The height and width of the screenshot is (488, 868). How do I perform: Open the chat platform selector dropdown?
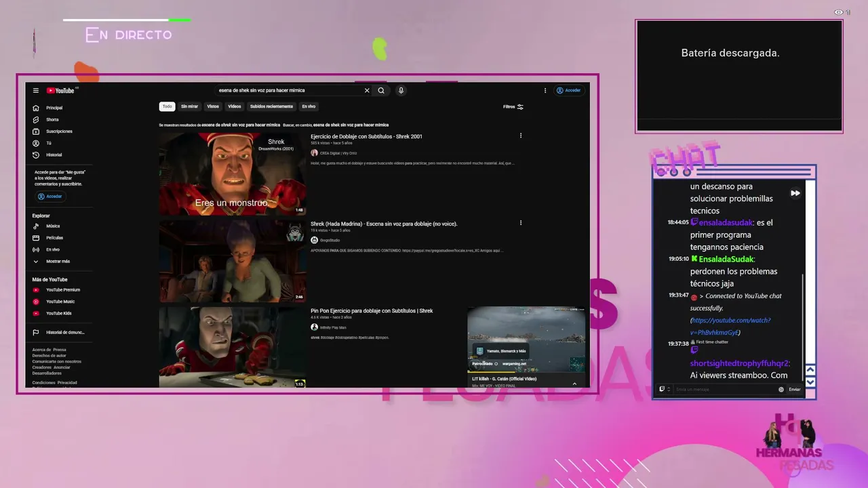pos(665,389)
